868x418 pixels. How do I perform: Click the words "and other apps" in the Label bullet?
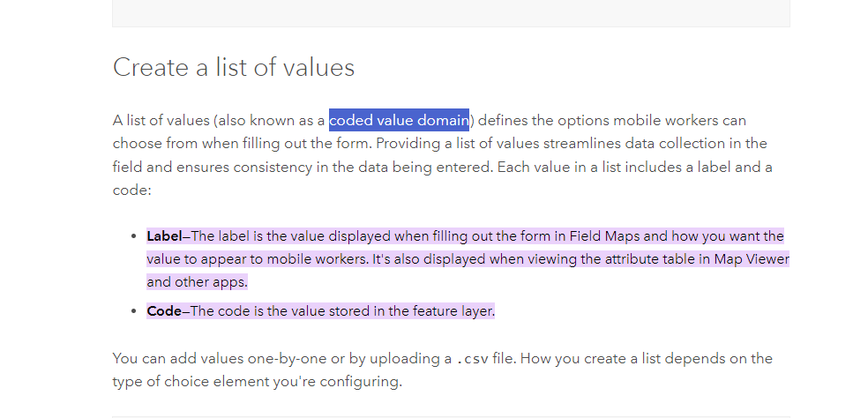[x=198, y=282]
